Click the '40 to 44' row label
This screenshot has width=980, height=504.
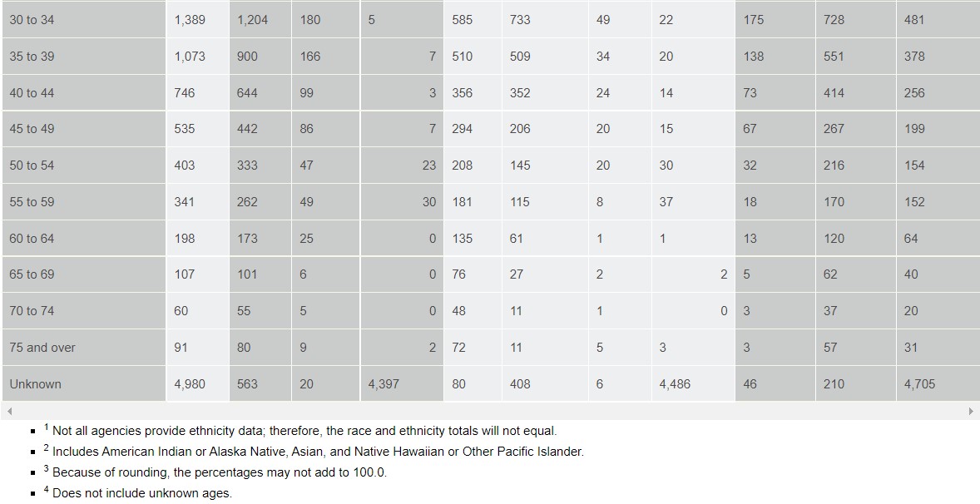pyautogui.click(x=84, y=92)
